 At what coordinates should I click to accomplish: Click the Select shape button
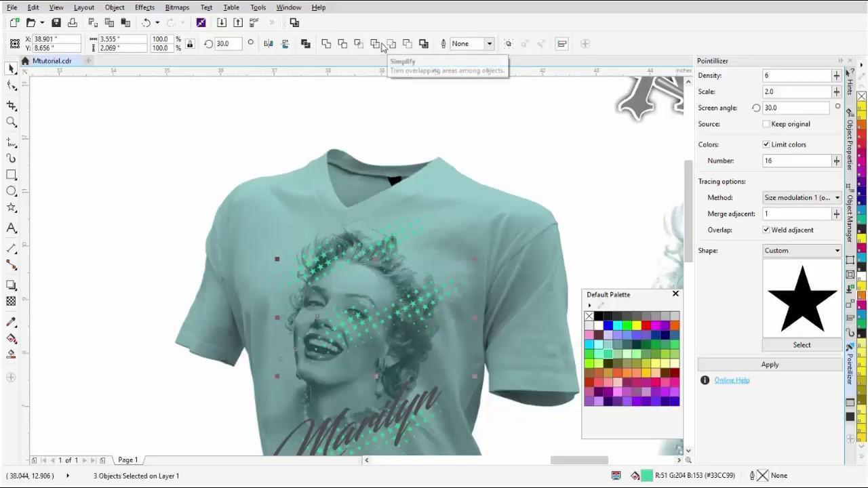tap(802, 345)
